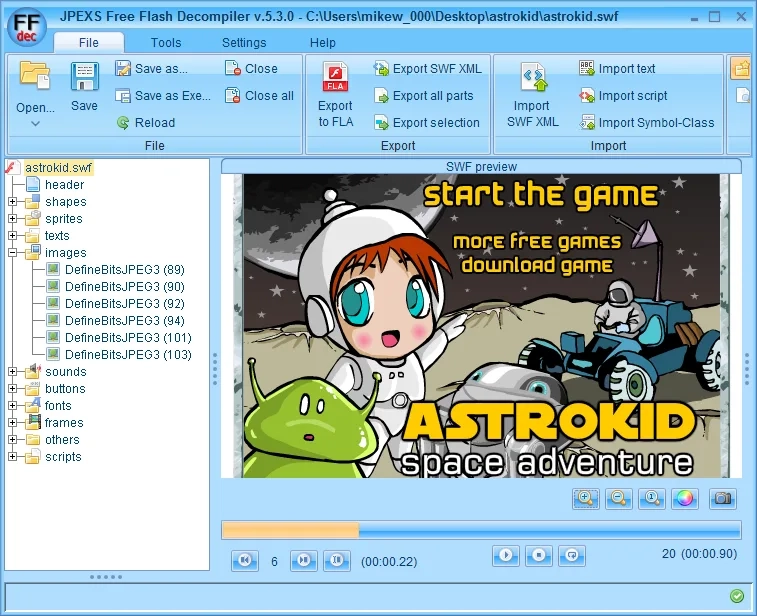Screen dimensions: 757x616
Task: Click the fonts folder icon
Action: 33,405
